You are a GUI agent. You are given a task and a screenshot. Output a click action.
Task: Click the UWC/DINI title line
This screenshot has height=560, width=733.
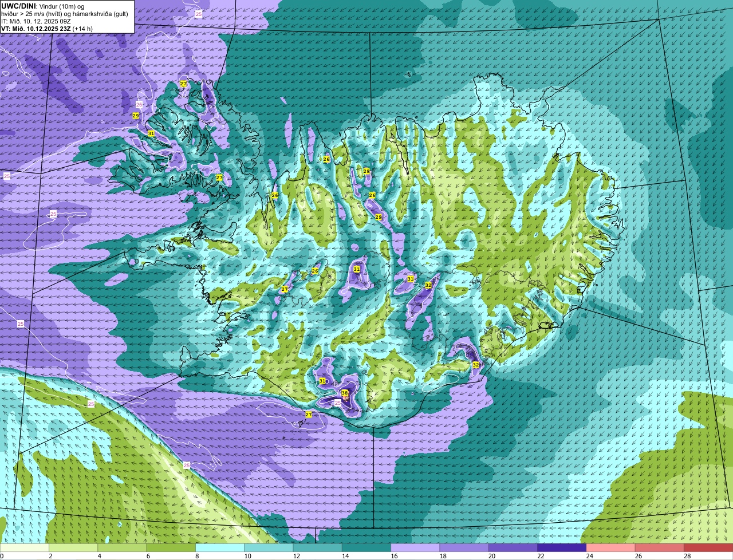pos(43,6)
